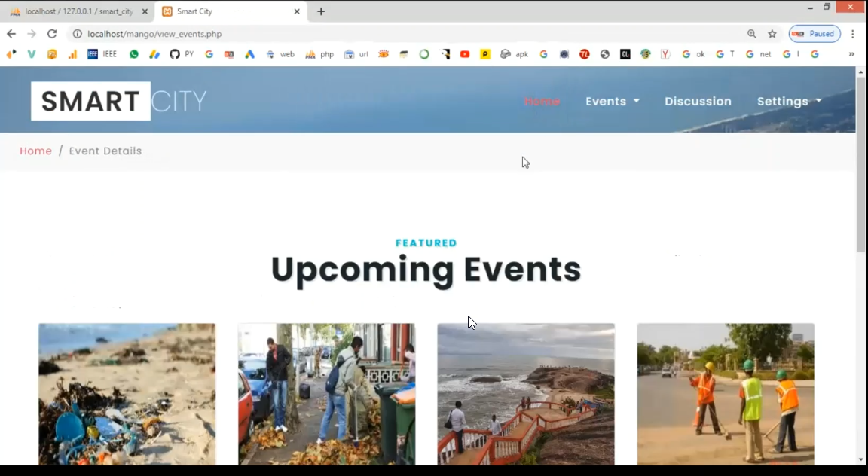Screen dimensions: 868x476
Task: Show more bookmarks via the overflow chevron
Action: point(851,54)
